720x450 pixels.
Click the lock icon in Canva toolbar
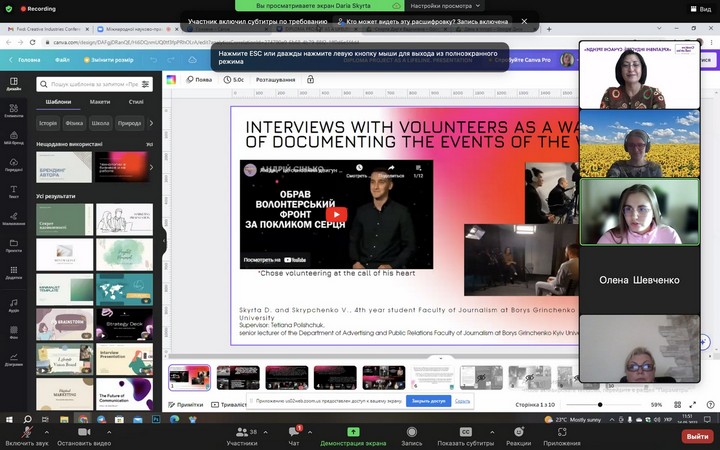click(x=310, y=79)
